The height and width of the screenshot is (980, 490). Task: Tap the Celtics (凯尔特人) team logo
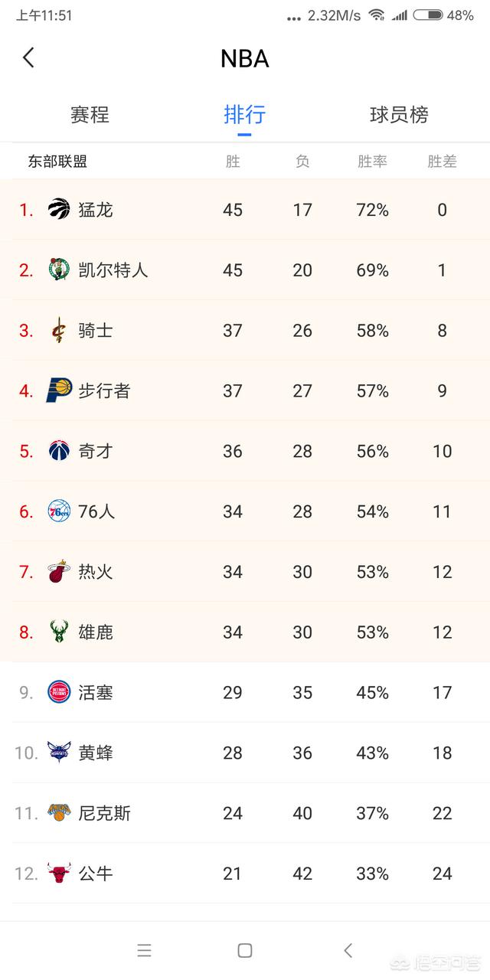[59, 269]
